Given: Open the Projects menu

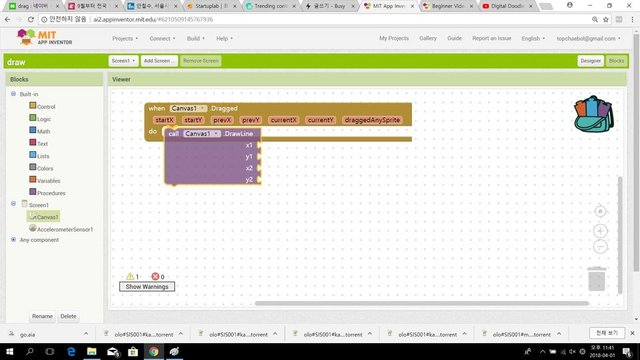Looking at the screenshot, I should (125, 38).
